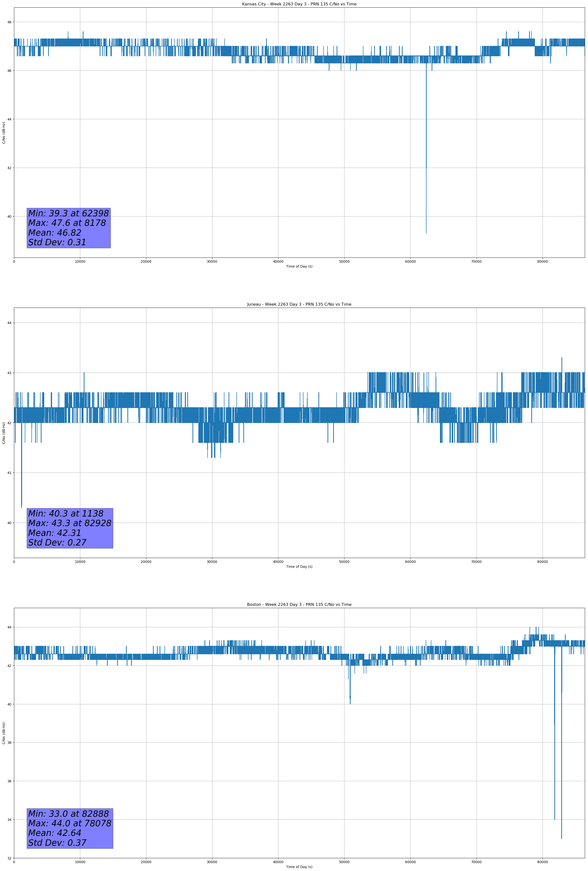Click y-axis tick 48 on Kansas City plot
This screenshot has width=588, height=871.
9,22
